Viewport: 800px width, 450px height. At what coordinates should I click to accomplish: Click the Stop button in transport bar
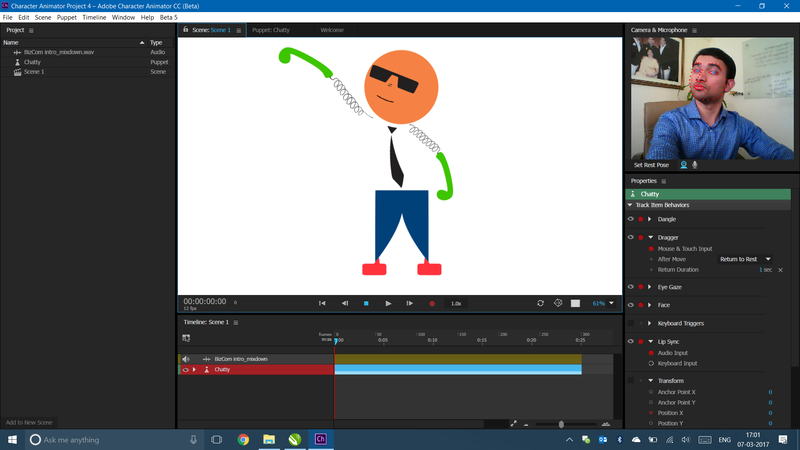[x=366, y=303]
